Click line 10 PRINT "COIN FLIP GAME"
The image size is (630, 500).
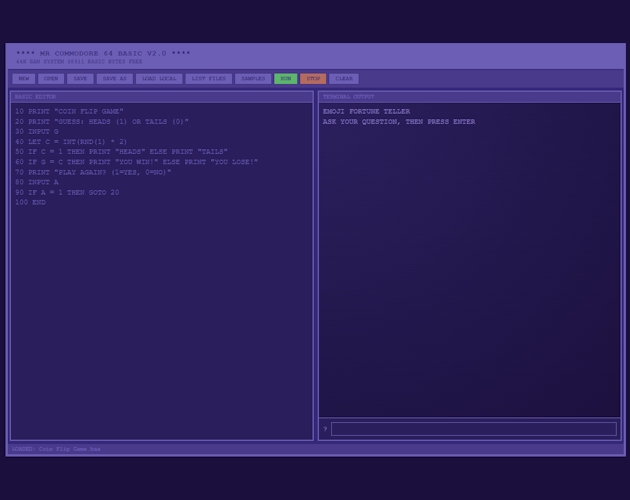tap(69, 111)
